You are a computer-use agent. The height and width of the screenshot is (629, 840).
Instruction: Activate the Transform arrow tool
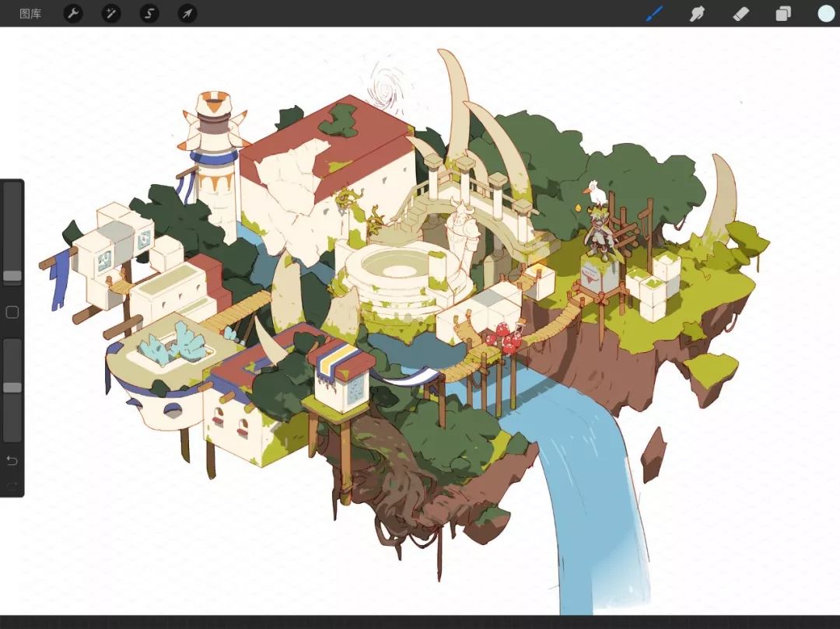pyautogui.click(x=187, y=13)
